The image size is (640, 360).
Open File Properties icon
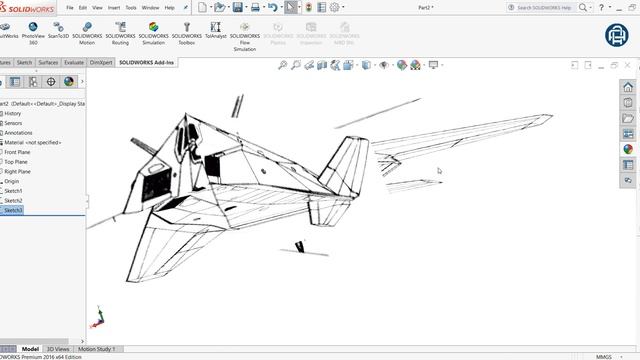point(322,7)
